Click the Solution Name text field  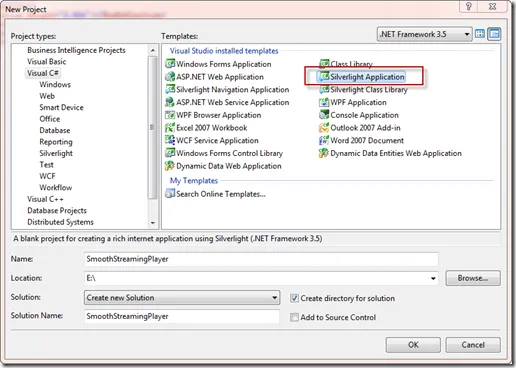coord(182,316)
